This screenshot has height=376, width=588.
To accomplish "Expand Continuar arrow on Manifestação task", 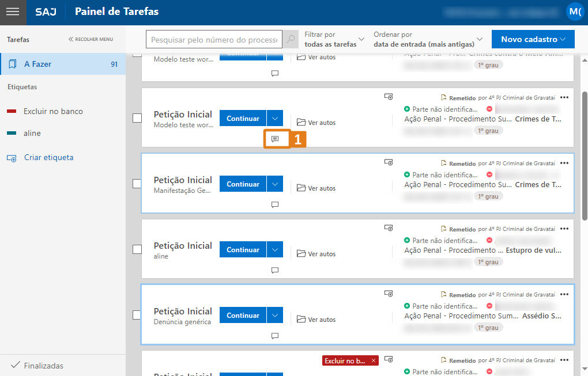I will (x=275, y=184).
